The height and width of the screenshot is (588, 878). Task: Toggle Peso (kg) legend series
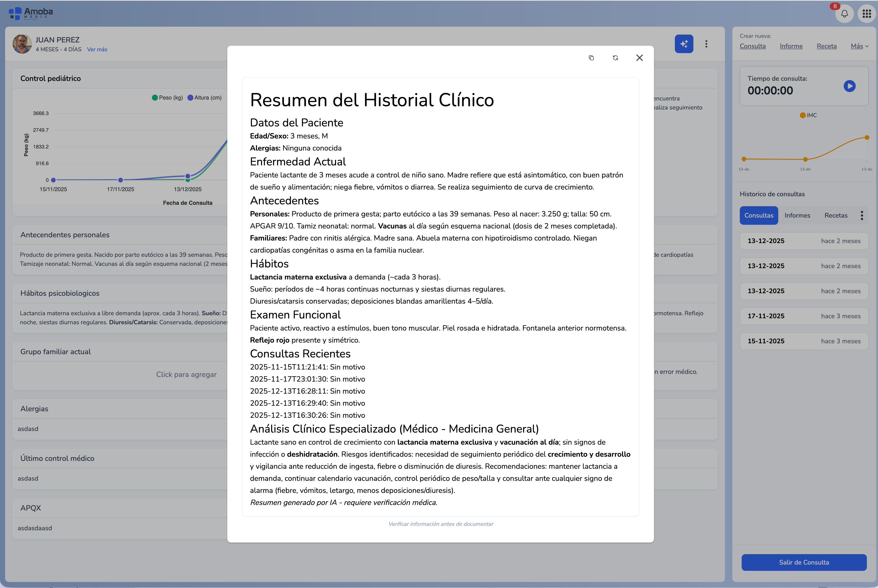point(167,97)
